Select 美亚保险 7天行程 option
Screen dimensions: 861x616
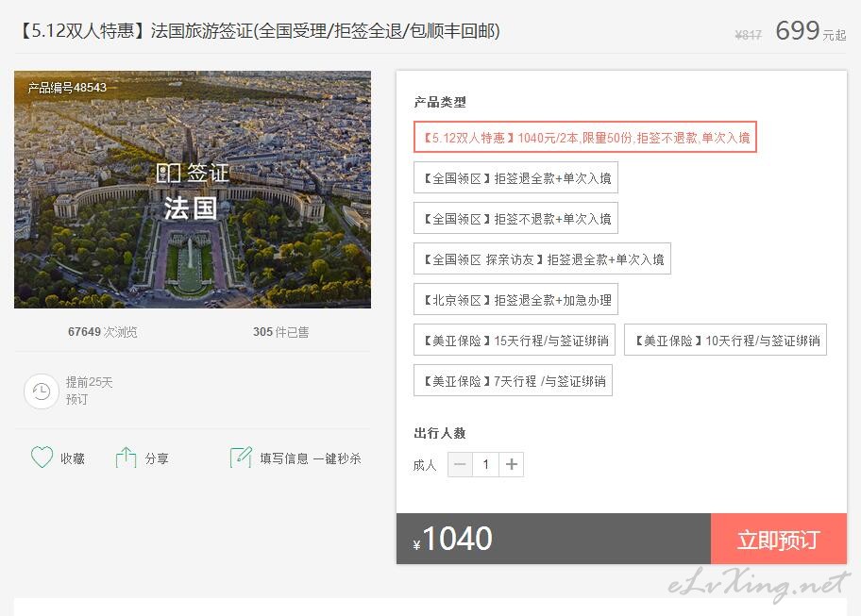[513, 381]
